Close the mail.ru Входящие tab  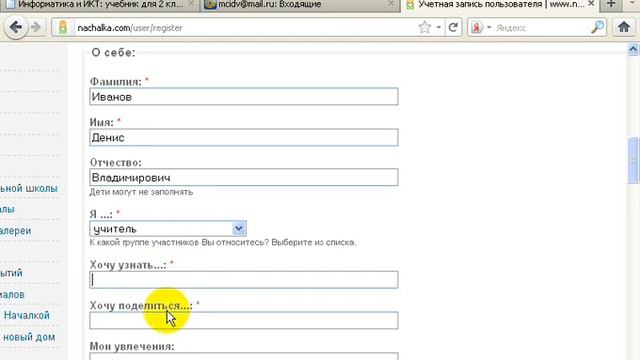(x=391, y=4)
